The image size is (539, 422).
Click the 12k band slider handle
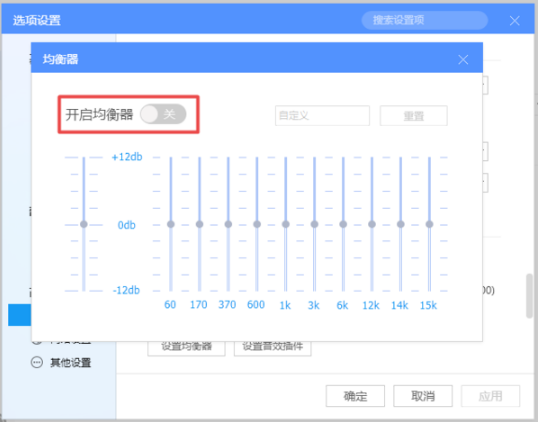[x=372, y=224]
